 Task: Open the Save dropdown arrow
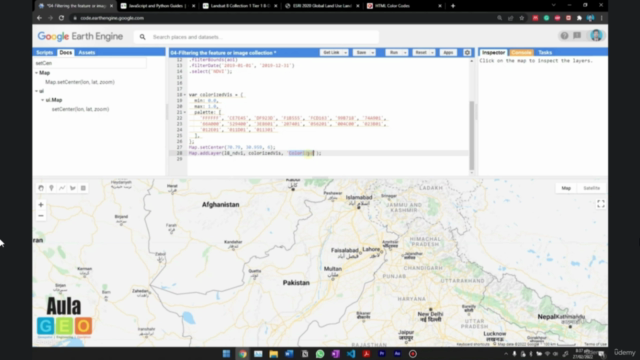[372, 53]
